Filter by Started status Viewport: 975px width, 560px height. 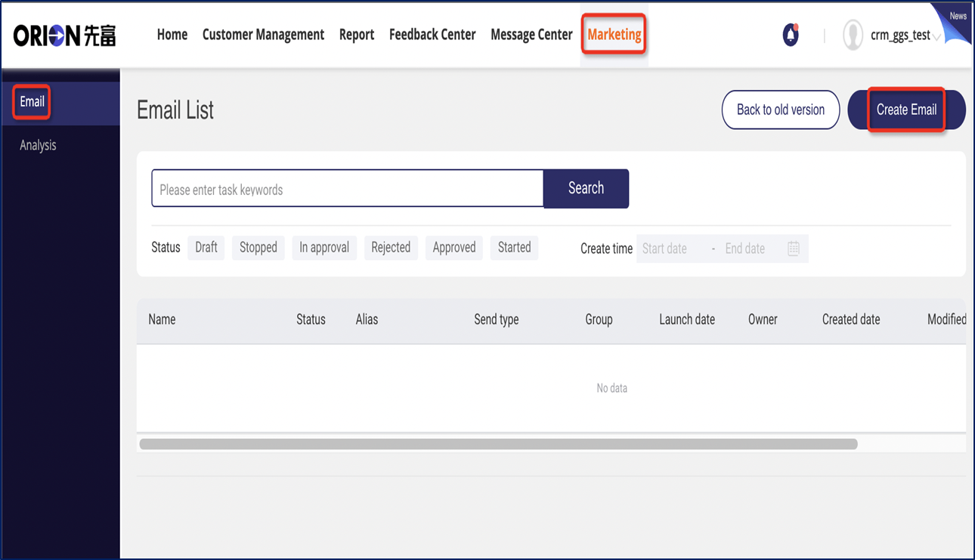(x=515, y=247)
